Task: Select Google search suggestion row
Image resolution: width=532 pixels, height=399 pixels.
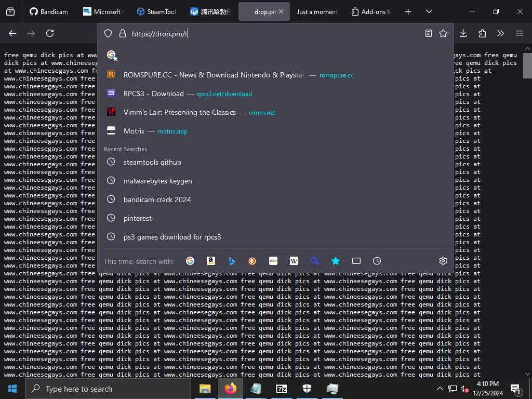Action: coord(275,55)
